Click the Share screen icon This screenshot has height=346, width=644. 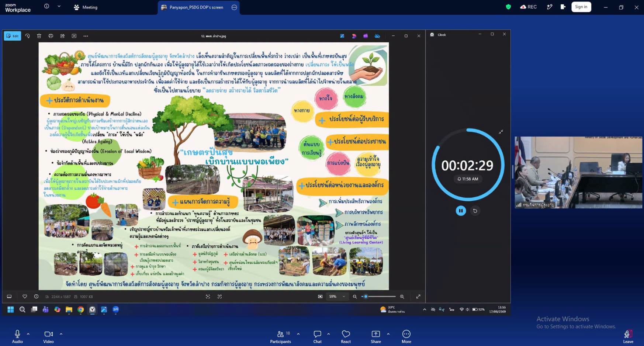pos(375,336)
